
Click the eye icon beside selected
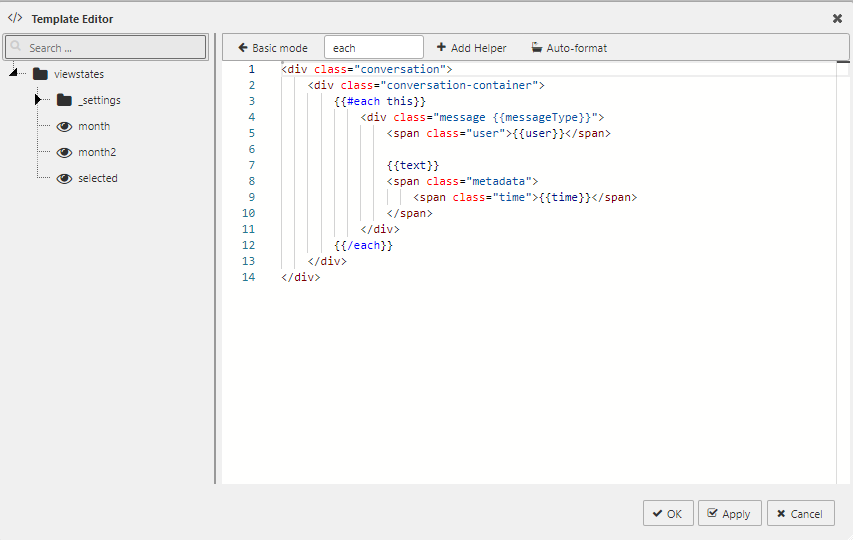point(64,178)
